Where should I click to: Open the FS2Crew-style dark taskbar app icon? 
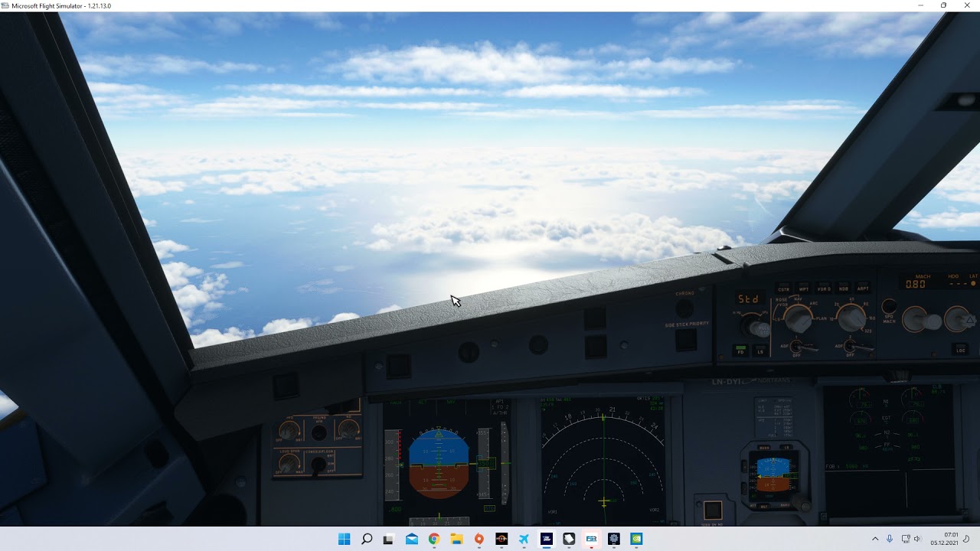coord(547,539)
